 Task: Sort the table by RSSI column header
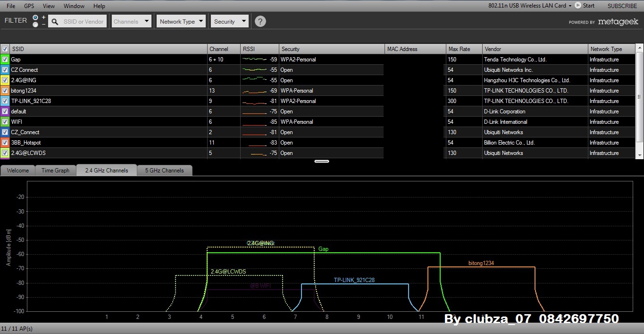[x=259, y=49]
